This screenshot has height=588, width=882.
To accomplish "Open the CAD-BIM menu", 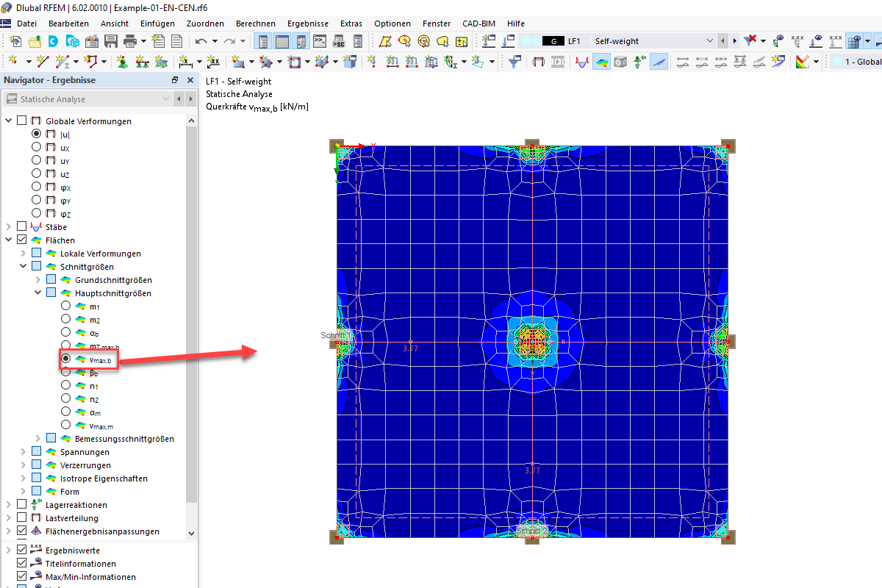I will (478, 24).
